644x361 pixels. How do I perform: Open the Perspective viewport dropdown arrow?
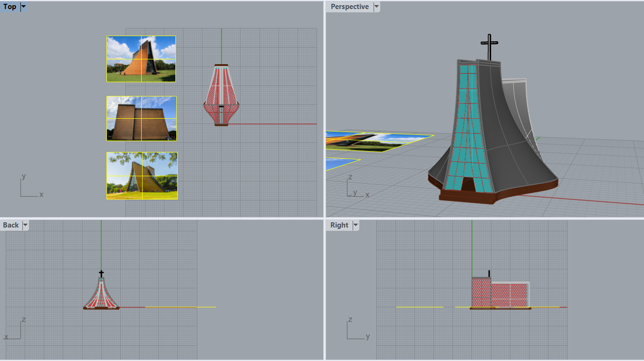point(376,7)
